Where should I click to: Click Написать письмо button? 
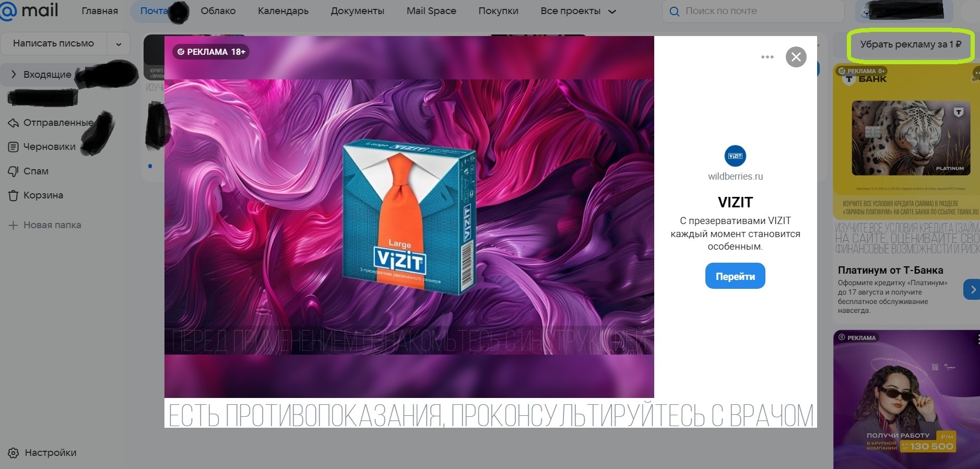(53, 43)
